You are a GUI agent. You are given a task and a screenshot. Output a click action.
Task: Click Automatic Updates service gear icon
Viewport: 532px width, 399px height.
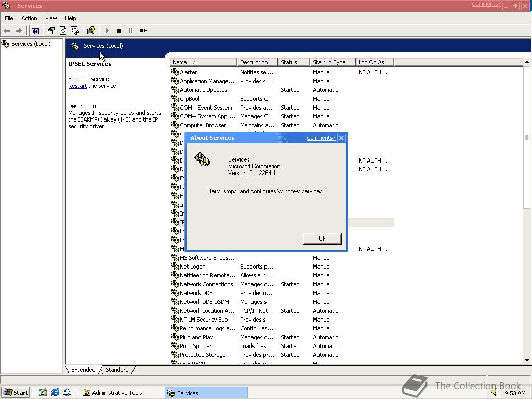point(175,89)
